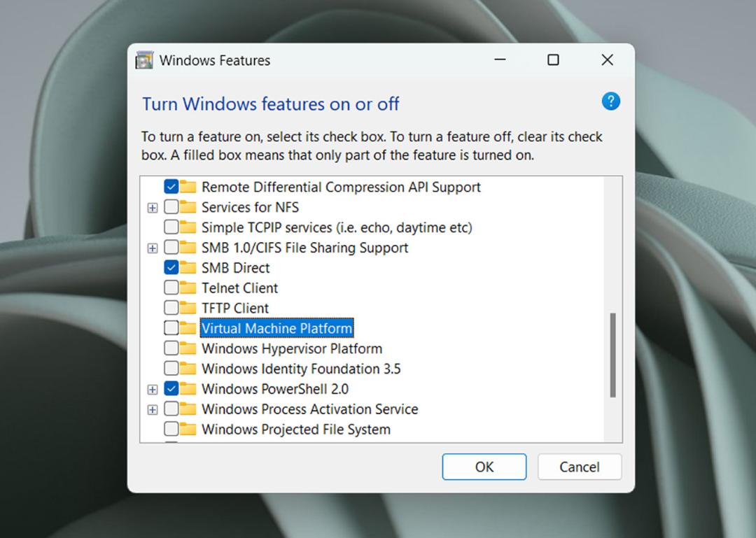
Task: Click the blue help question mark icon
Action: [610, 101]
